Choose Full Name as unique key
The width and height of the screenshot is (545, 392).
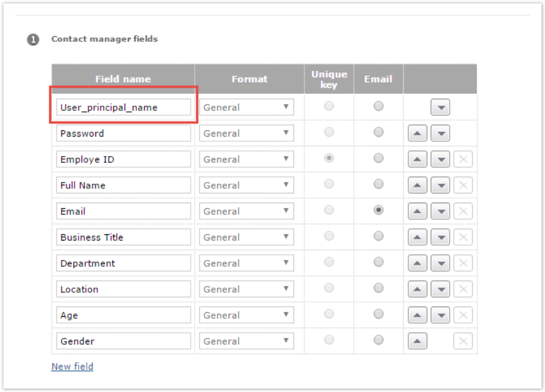point(329,184)
